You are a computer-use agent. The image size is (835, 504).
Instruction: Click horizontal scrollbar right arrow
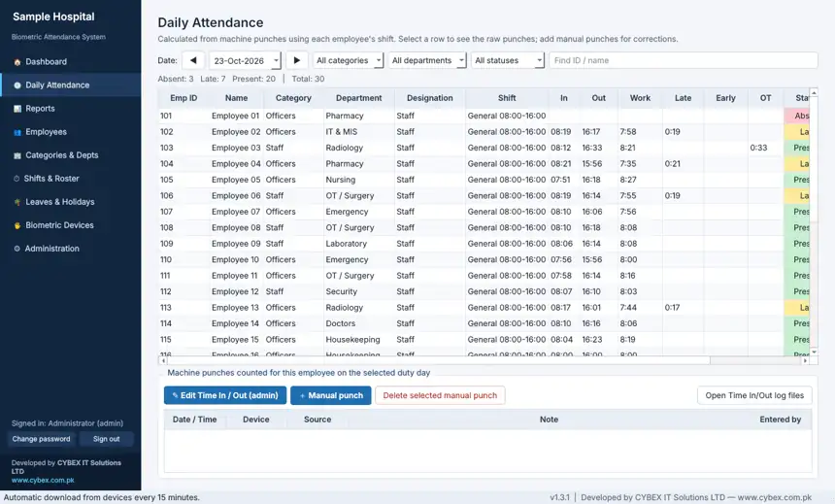tap(805, 360)
